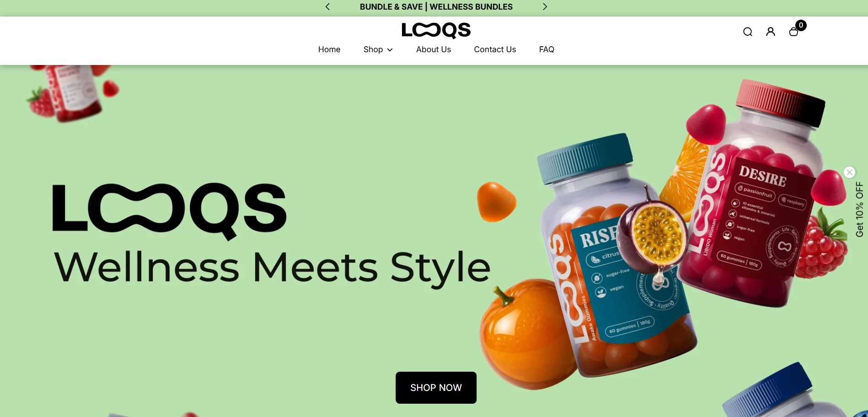Open the Contact Us page

pos(495,49)
